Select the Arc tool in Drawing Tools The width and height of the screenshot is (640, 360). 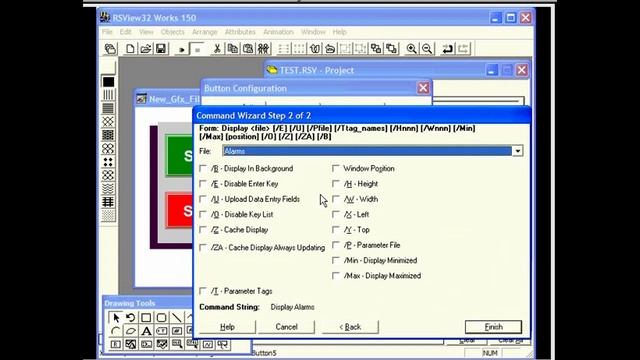pyautogui.click(x=116, y=331)
